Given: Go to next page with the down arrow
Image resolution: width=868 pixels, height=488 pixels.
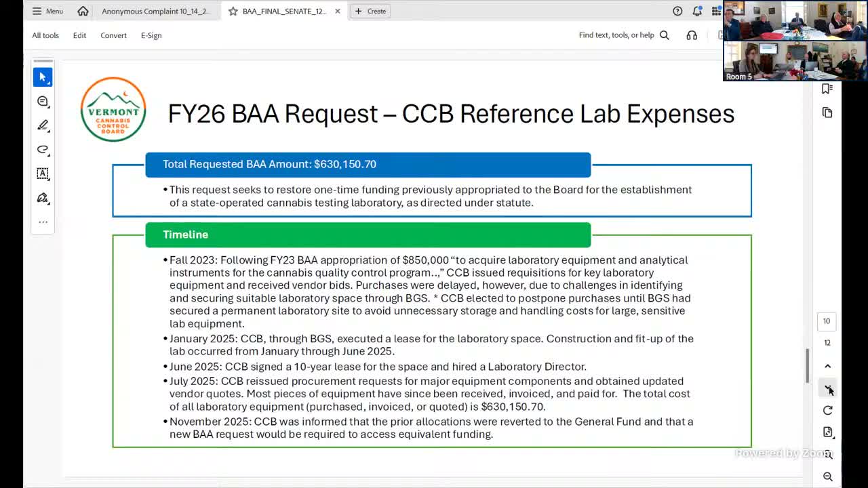Looking at the screenshot, I should tap(827, 388).
